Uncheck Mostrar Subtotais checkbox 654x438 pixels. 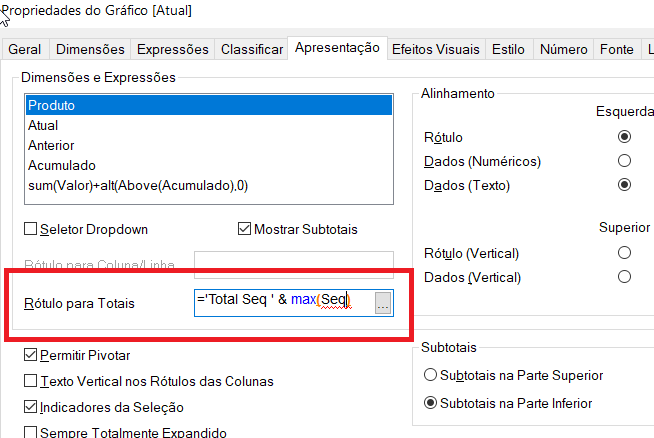245,229
